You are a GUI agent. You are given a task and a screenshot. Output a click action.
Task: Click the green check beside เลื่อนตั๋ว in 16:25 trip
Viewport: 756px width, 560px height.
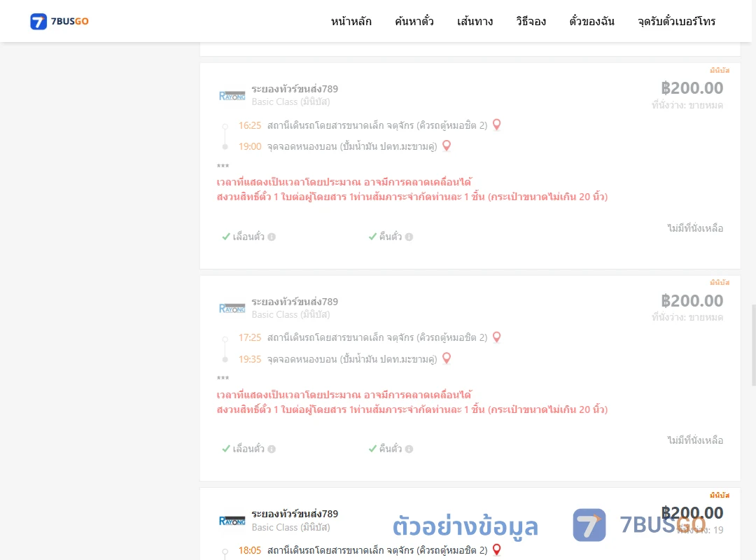pyautogui.click(x=225, y=237)
